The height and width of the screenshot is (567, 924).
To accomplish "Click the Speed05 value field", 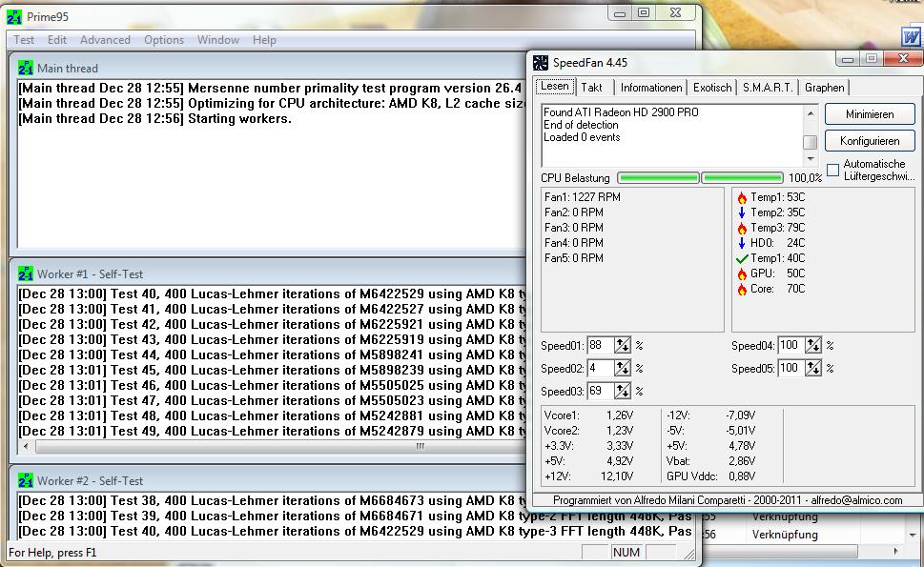I will coord(792,369).
